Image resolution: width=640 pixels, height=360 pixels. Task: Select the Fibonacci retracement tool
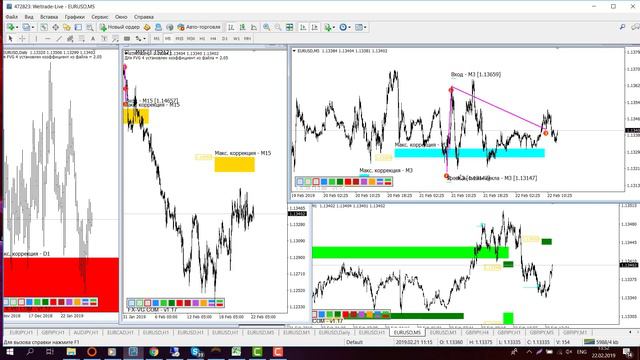82,39
